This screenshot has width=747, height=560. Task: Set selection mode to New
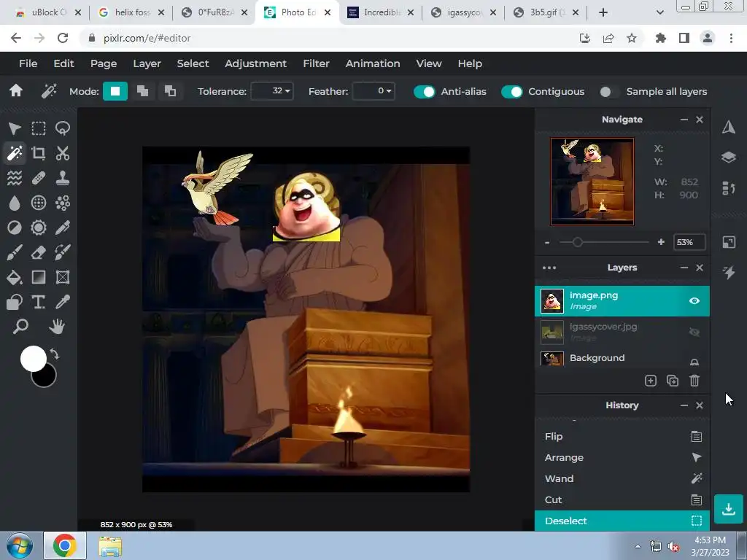115,91
